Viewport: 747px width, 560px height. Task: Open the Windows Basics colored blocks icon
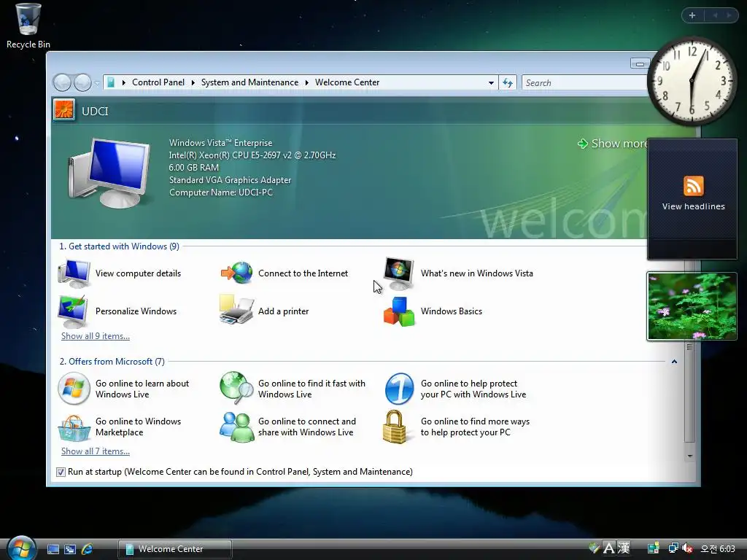point(399,311)
